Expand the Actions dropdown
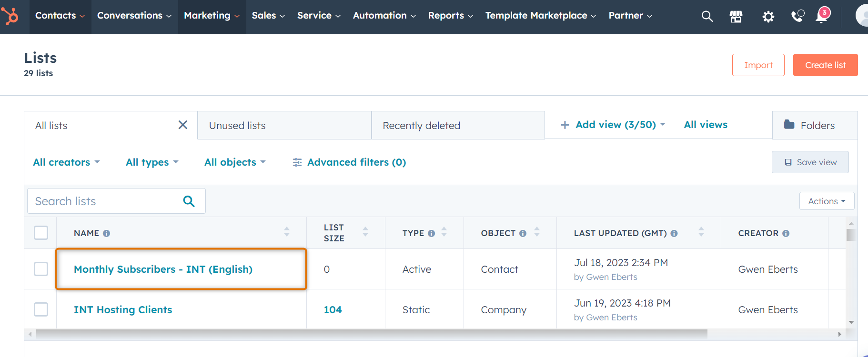 pos(827,201)
